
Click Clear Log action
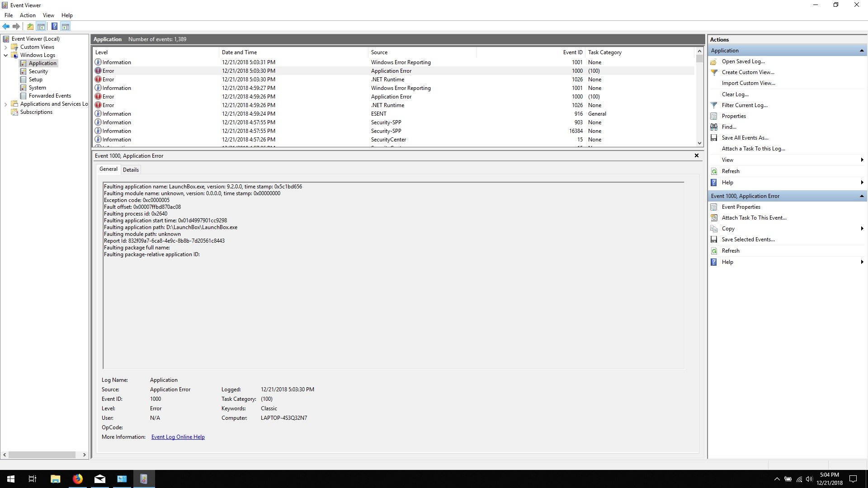pos(735,94)
